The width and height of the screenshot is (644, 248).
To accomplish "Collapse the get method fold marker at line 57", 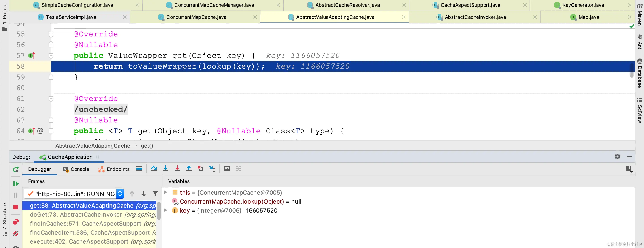I will pos(51,56).
